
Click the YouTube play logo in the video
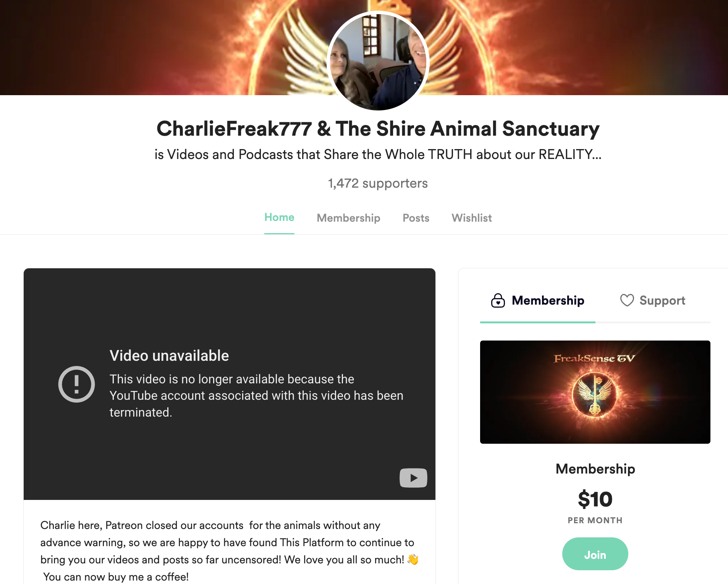pos(413,478)
